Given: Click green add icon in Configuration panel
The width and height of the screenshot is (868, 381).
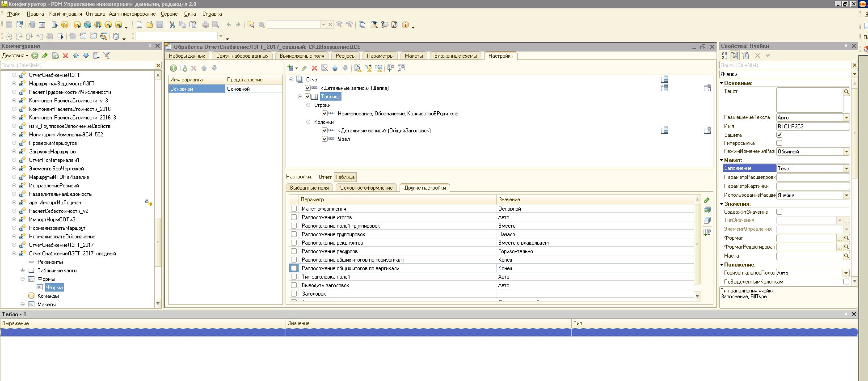Looking at the screenshot, I should (x=35, y=55).
